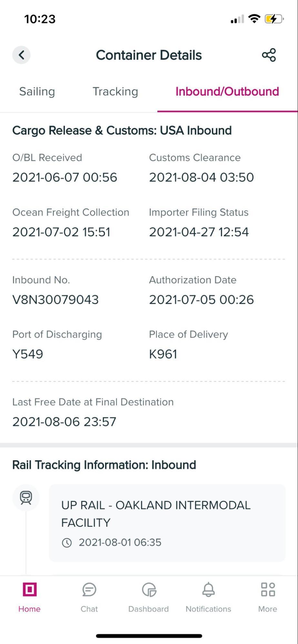Tap the UP RAIL Oakland Intermodal Facility card
The image size is (298, 644).
click(167, 523)
